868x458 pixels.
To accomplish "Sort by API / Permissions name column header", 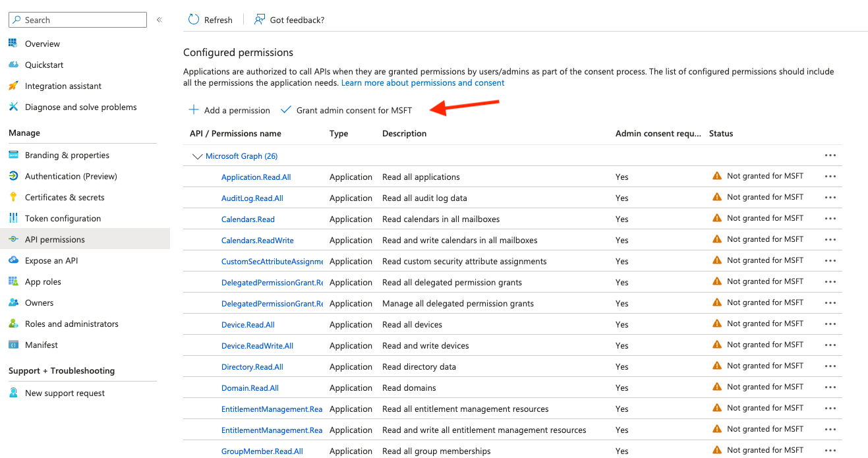I will click(x=235, y=133).
